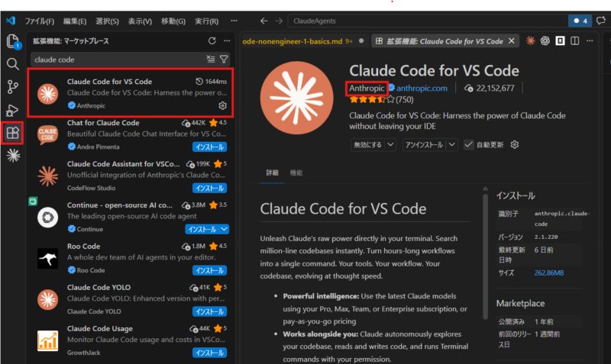The width and height of the screenshot is (611, 364).
Task: Click the Anthropic publisher name
Action: [x=367, y=89]
